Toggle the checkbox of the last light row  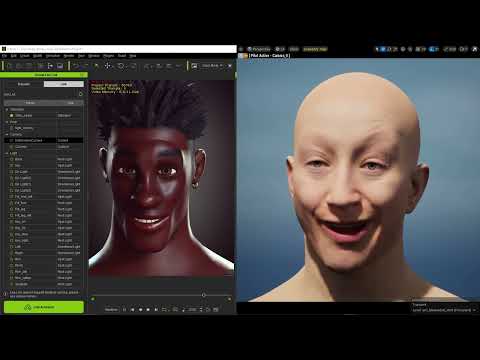tap(12, 284)
